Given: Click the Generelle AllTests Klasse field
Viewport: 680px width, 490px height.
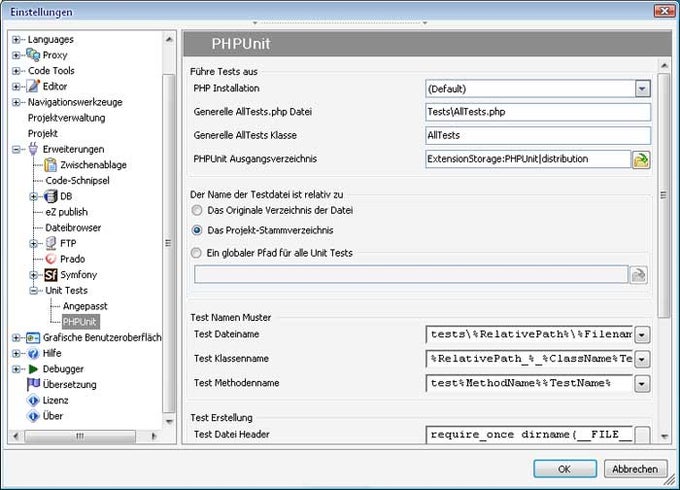Looking at the screenshot, I should 538,135.
